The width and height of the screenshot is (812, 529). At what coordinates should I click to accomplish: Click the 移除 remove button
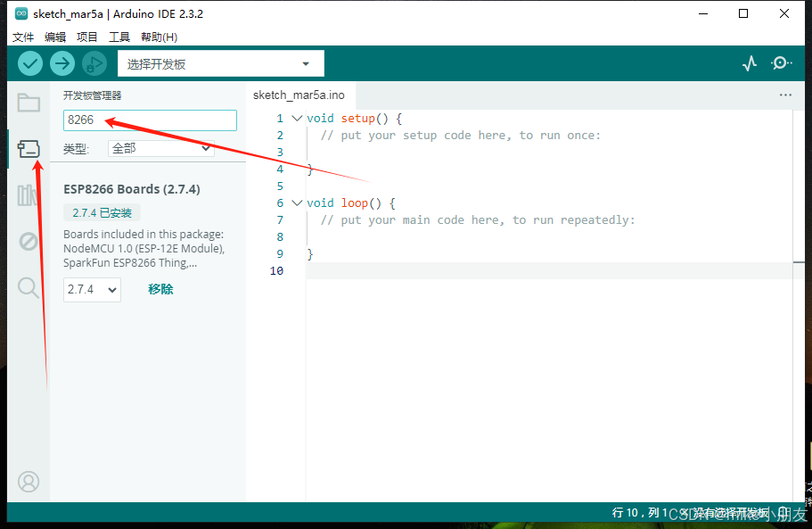coord(160,289)
